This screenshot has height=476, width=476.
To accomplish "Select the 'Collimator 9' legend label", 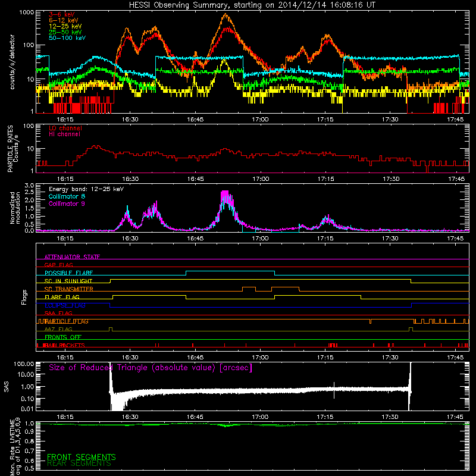I will click(67, 203).
